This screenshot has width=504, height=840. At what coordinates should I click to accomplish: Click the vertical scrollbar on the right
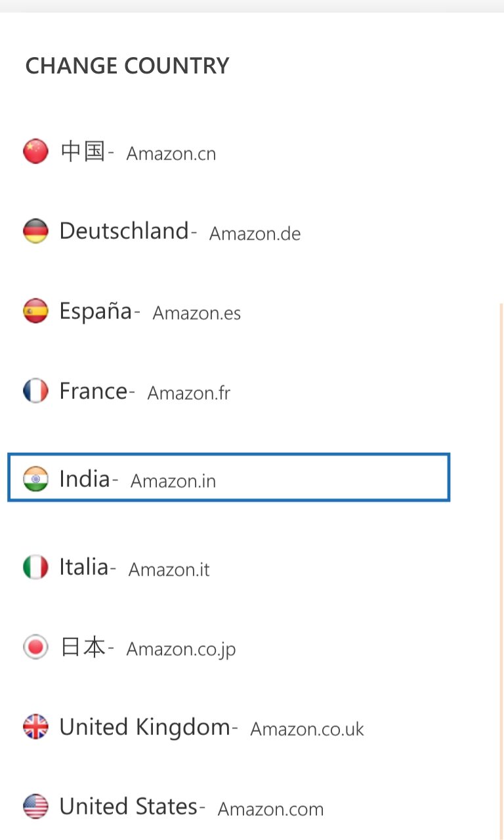point(501,571)
